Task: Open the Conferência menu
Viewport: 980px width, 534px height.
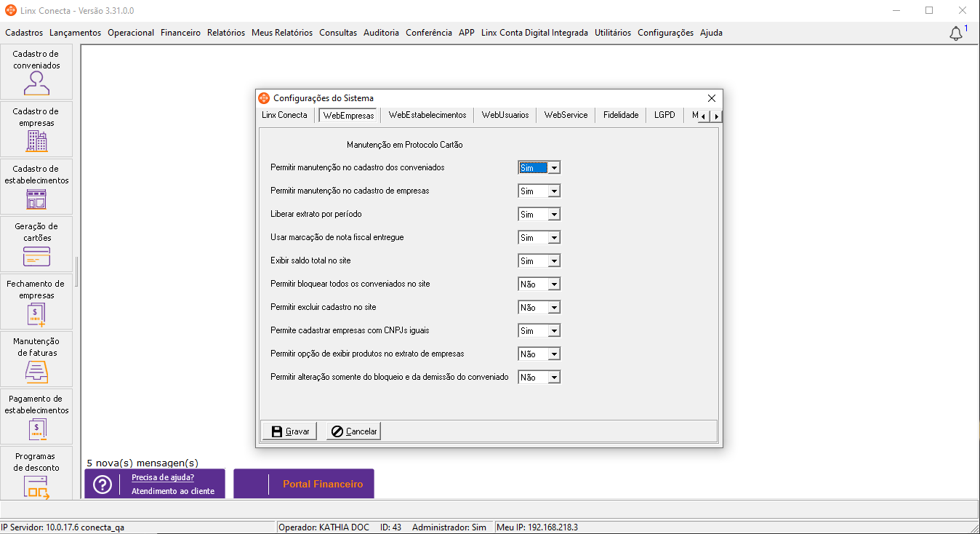Action: click(x=429, y=33)
